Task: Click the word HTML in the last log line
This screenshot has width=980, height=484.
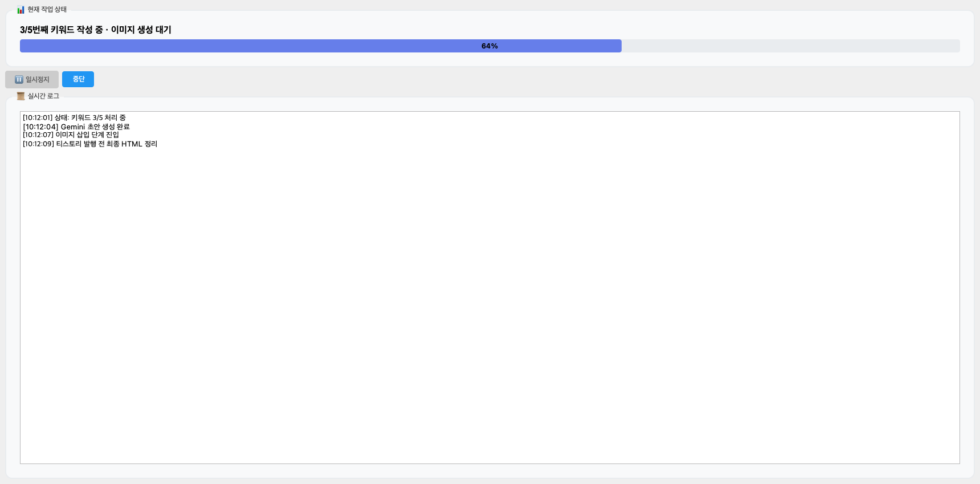Action: tap(132, 144)
